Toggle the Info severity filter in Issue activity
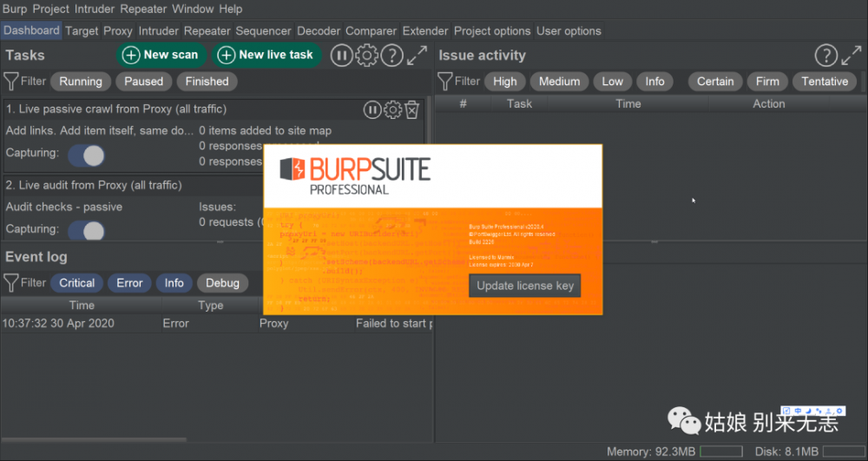 pyautogui.click(x=654, y=82)
